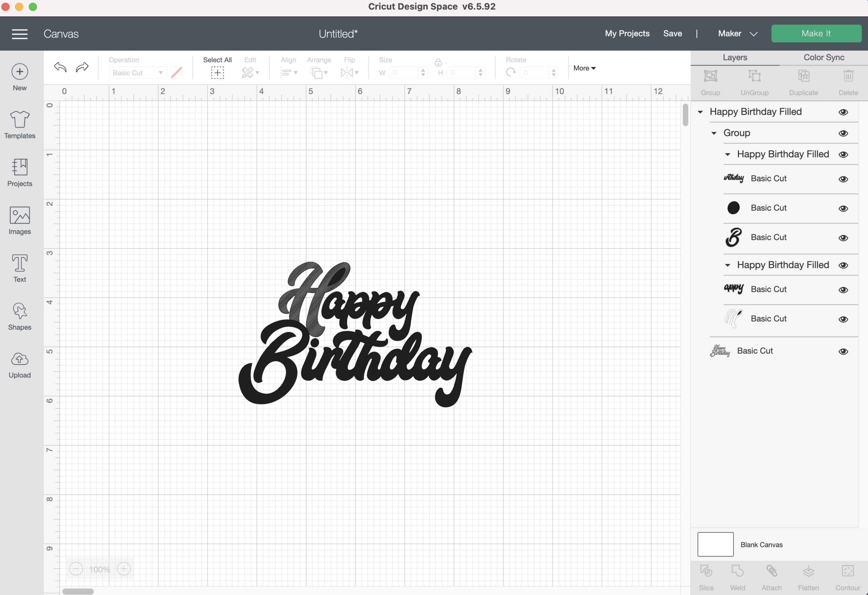The width and height of the screenshot is (868, 595).
Task: Open the Templates panel
Action: click(x=19, y=125)
